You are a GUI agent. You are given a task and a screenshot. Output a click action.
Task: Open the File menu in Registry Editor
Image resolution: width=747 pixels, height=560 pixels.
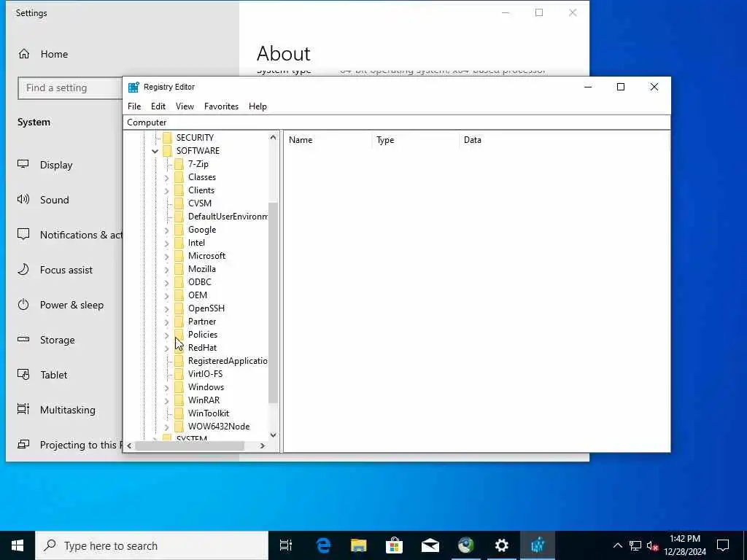pyautogui.click(x=134, y=106)
